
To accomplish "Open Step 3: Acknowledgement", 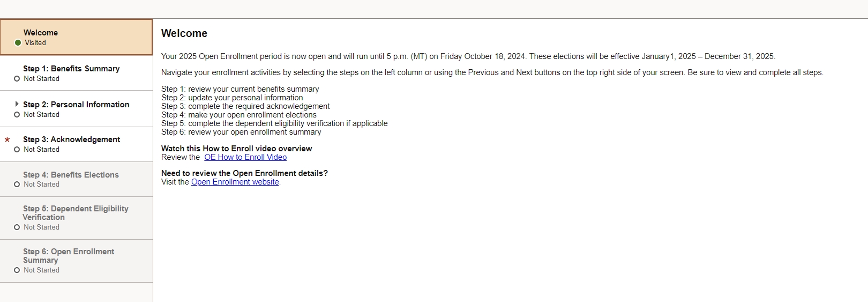I will tap(71, 139).
